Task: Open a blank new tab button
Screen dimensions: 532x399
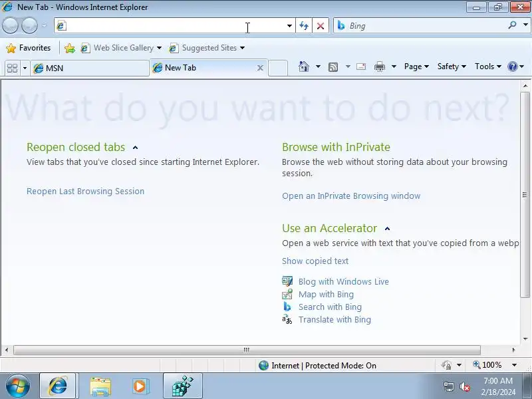Action: click(278, 68)
